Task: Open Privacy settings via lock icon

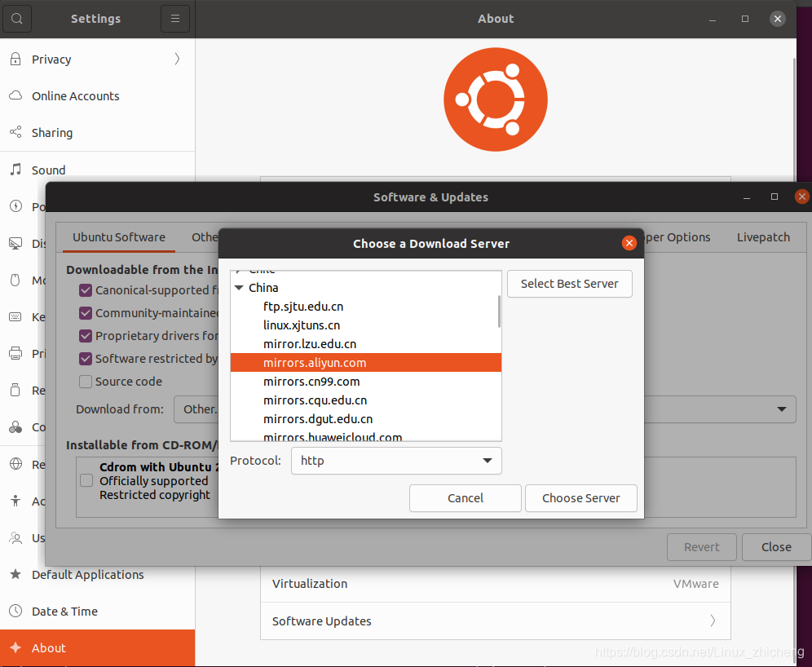Action: pos(15,59)
